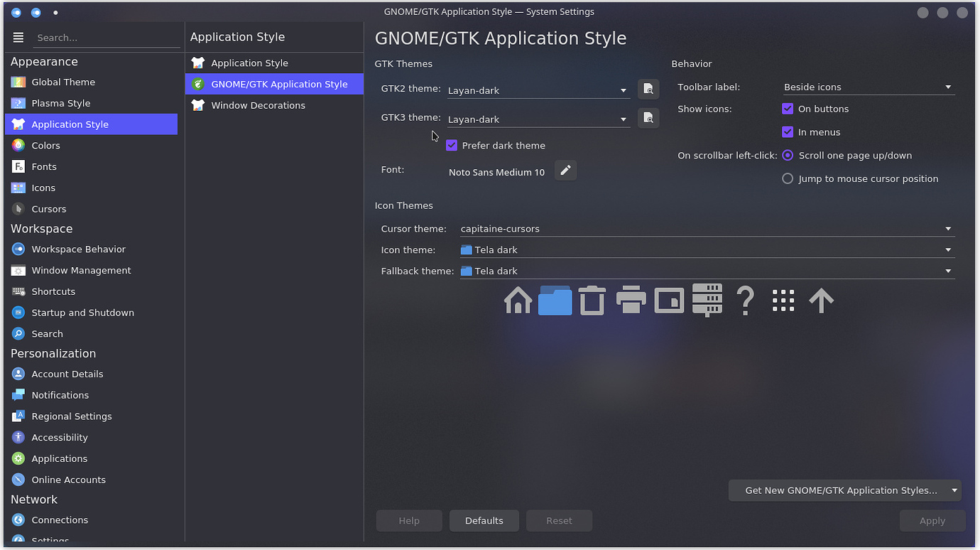Click the printer preview icon
This screenshot has height=550, width=980.
pyautogui.click(x=631, y=300)
